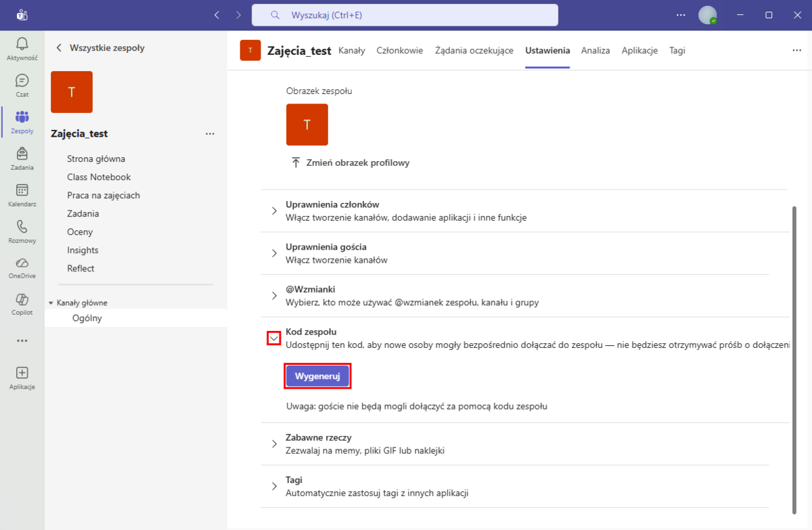Open Rozmowy phone icon
This screenshot has width=812, height=530.
(22, 227)
